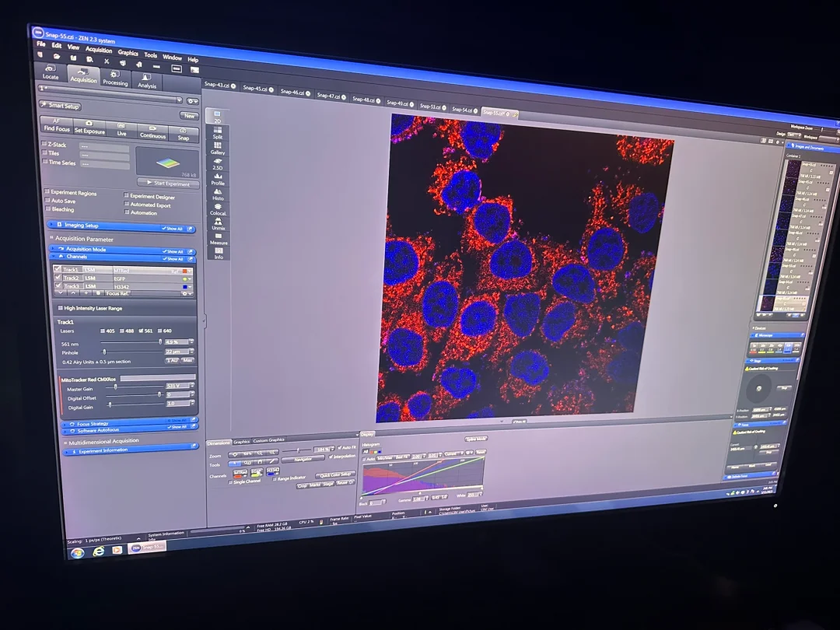The height and width of the screenshot is (630, 840).
Task: Expand the Focus Strategy section
Action: [x=66, y=423]
